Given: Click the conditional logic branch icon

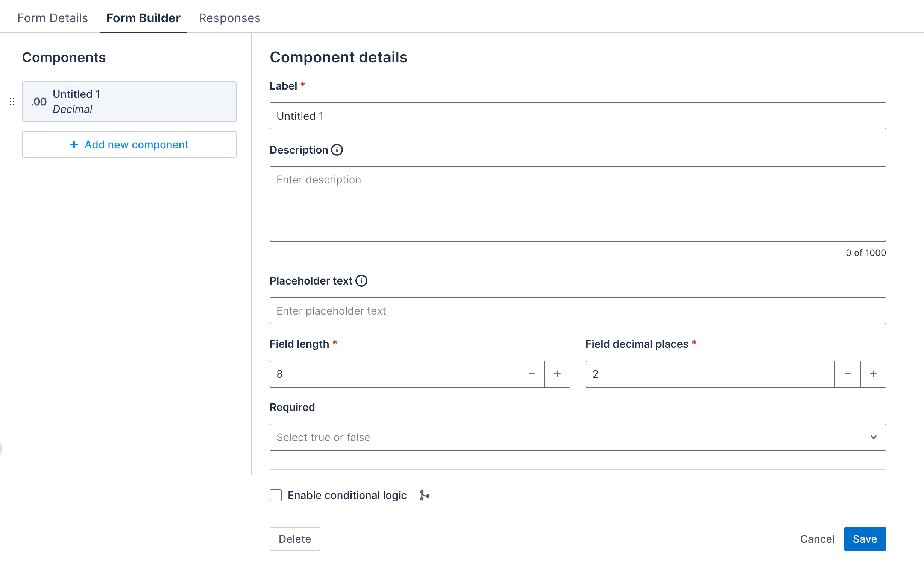Looking at the screenshot, I should [x=424, y=495].
